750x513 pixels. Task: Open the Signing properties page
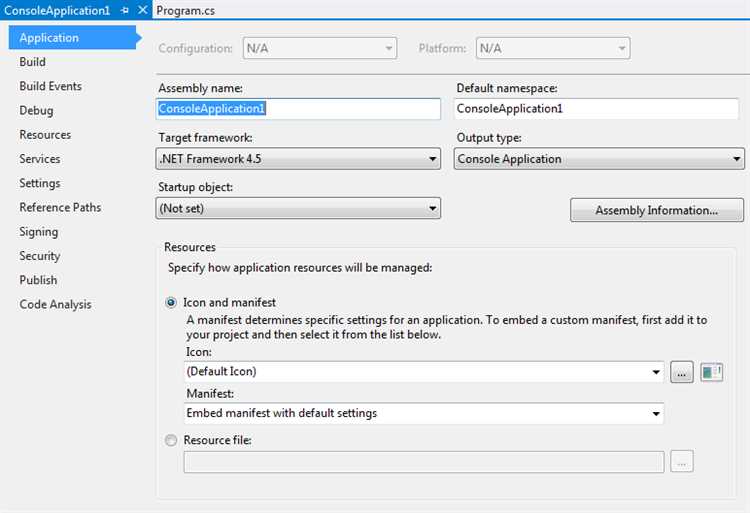point(39,232)
